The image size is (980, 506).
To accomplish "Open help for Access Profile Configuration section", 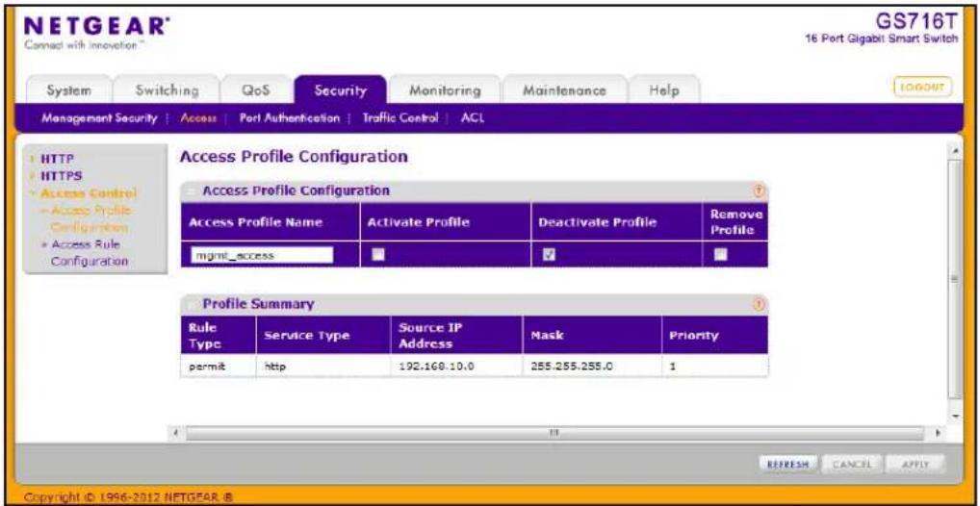I will [760, 191].
